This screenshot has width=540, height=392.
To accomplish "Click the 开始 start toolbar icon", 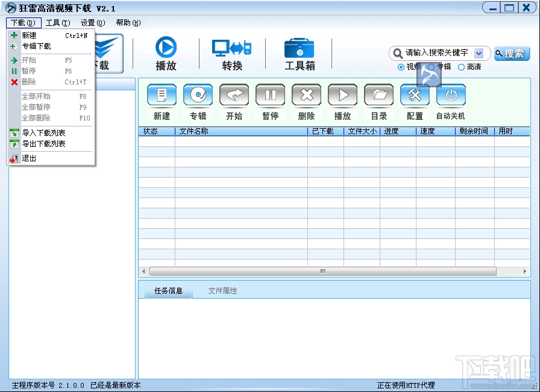I will coord(234,95).
